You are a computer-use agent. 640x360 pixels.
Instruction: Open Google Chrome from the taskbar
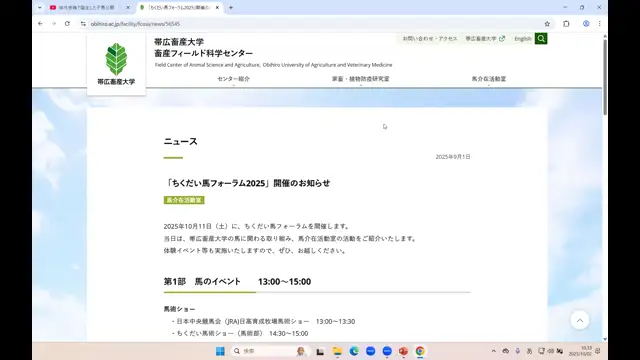(x=420, y=351)
